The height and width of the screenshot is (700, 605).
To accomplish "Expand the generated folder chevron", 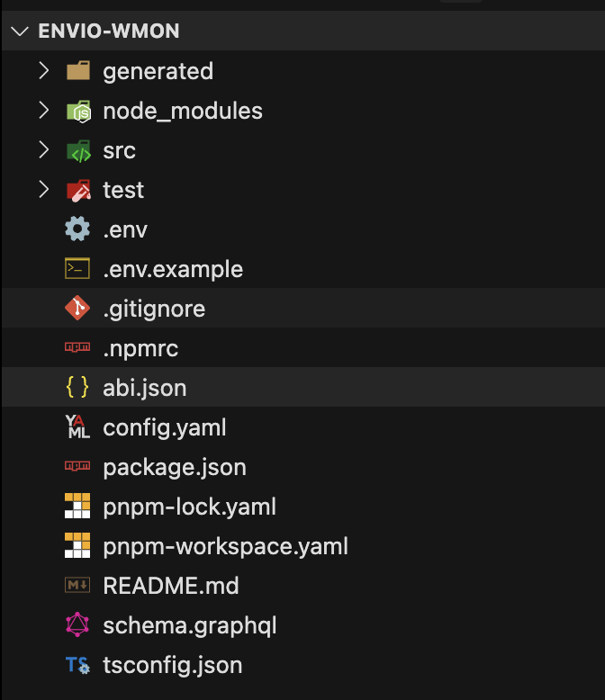I will click(43, 71).
